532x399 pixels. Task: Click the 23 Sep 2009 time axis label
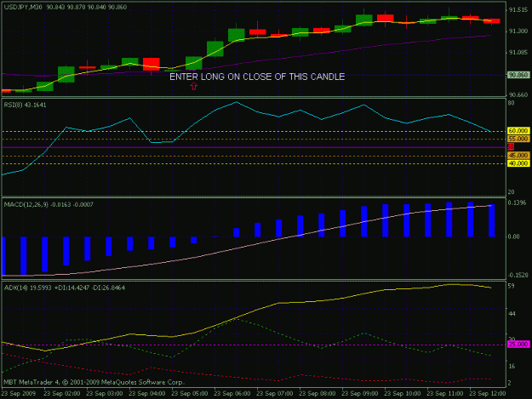[19, 394]
